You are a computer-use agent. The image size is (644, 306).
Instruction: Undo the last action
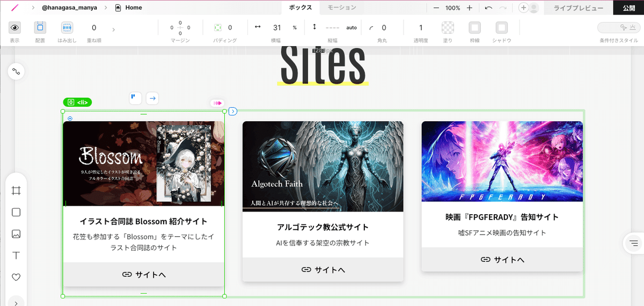click(488, 8)
